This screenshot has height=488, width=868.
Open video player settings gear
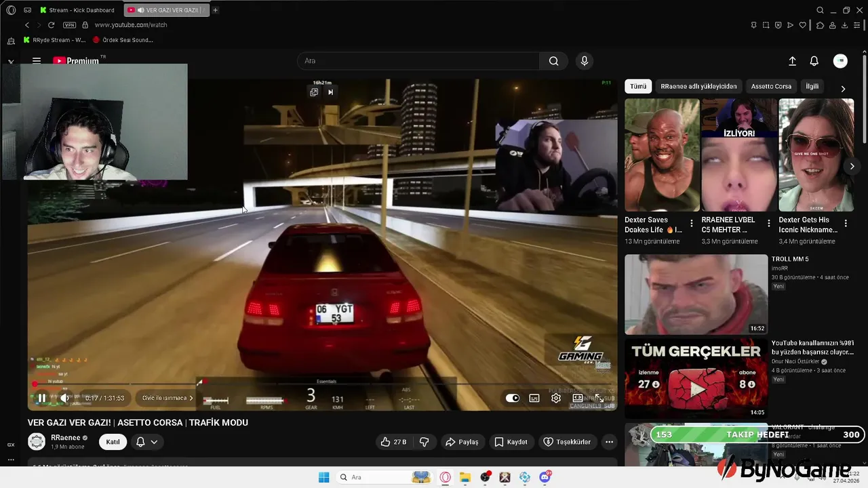(556, 398)
